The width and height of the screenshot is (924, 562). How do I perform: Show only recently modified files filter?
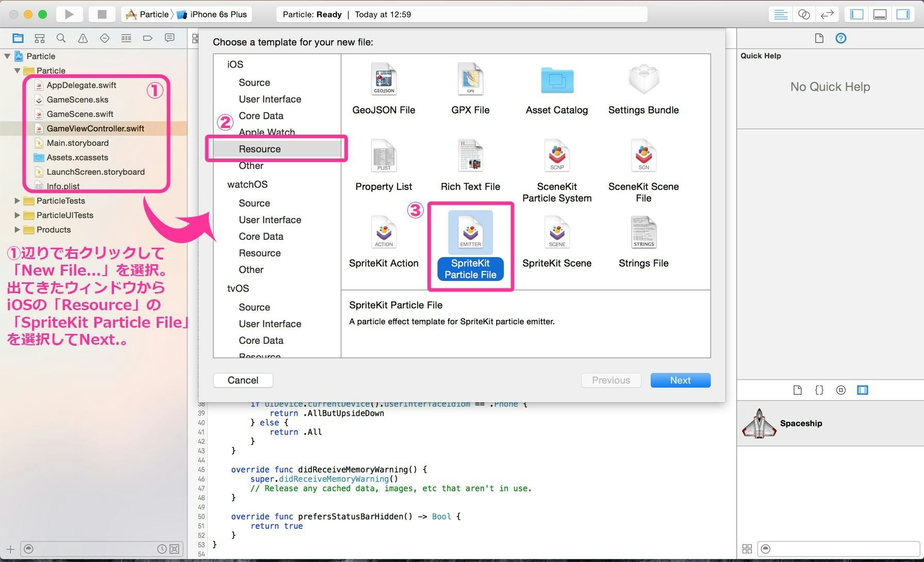point(162,549)
